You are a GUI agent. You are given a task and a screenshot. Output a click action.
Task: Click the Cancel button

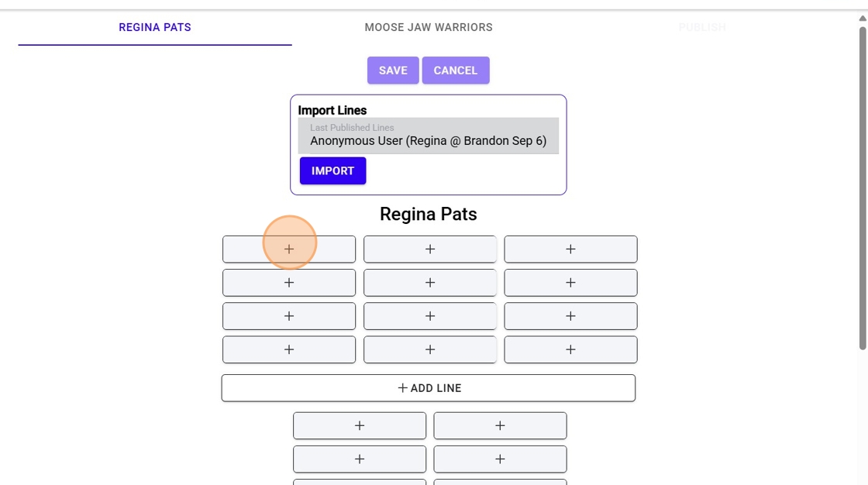456,71
